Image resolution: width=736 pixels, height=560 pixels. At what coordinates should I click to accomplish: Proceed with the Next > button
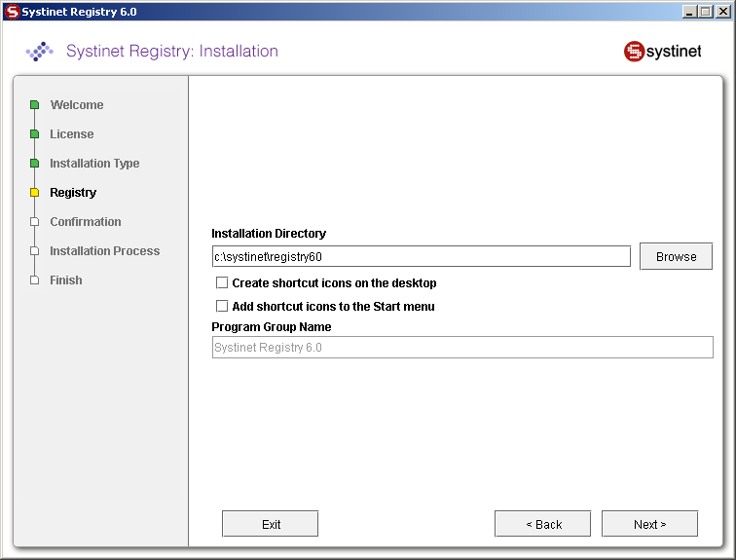pyautogui.click(x=650, y=524)
